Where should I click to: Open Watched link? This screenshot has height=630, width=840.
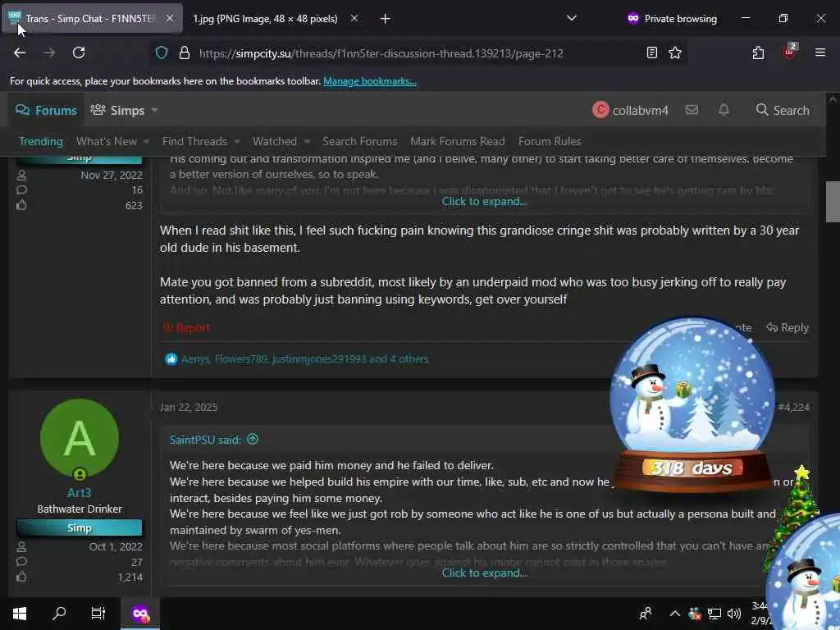(x=274, y=141)
